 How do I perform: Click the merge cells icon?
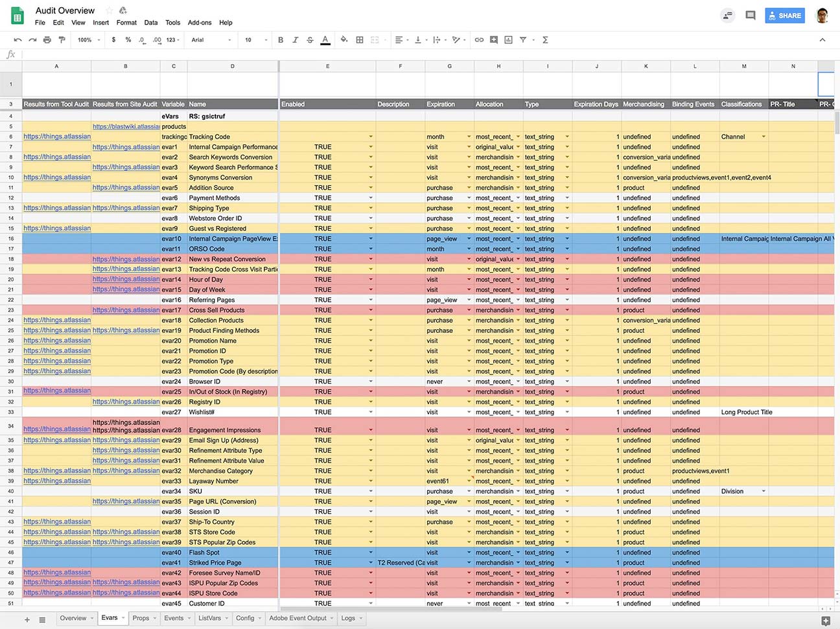pos(375,40)
